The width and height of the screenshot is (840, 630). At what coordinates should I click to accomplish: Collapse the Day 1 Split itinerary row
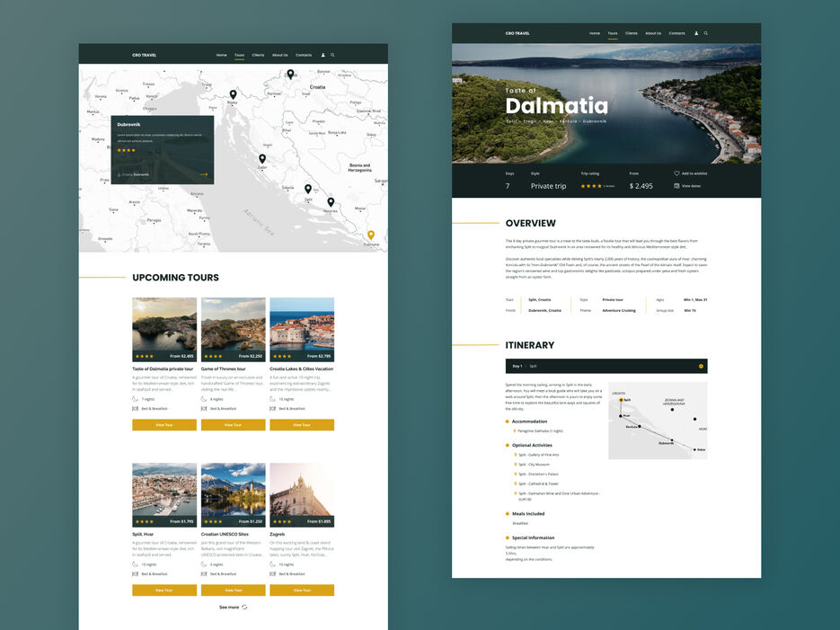tap(700, 366)
